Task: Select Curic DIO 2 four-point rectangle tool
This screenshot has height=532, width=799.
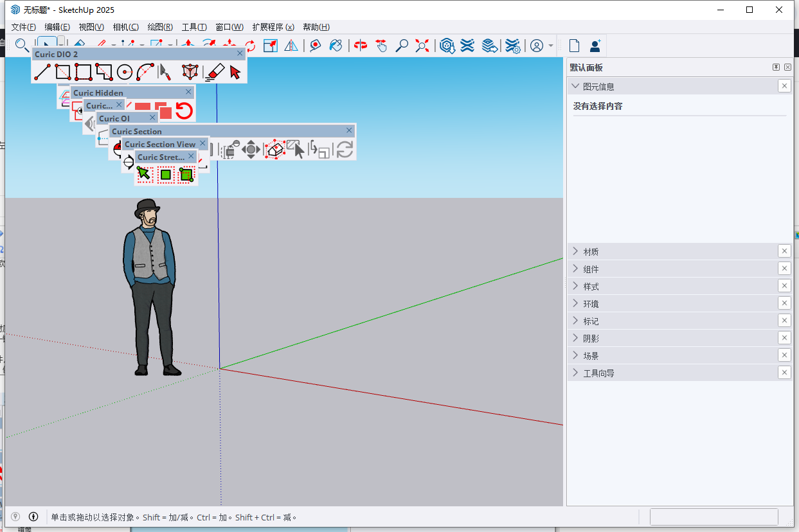Action: 84,71
